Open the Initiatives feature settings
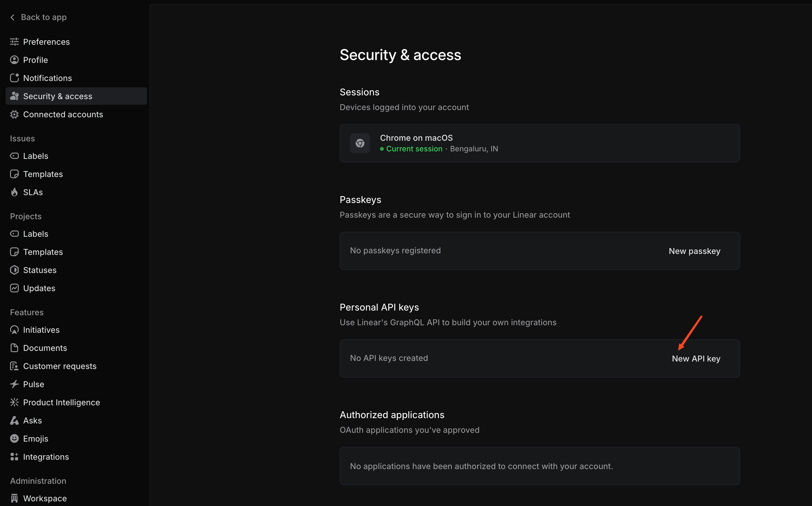This screenshot has height=506, width=812. tap(41, 330)
